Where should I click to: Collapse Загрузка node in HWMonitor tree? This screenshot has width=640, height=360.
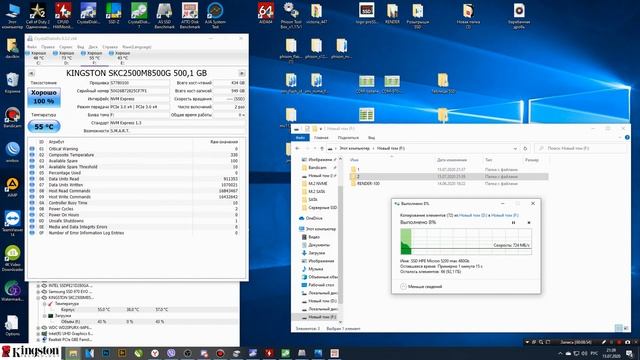[44, 316]
